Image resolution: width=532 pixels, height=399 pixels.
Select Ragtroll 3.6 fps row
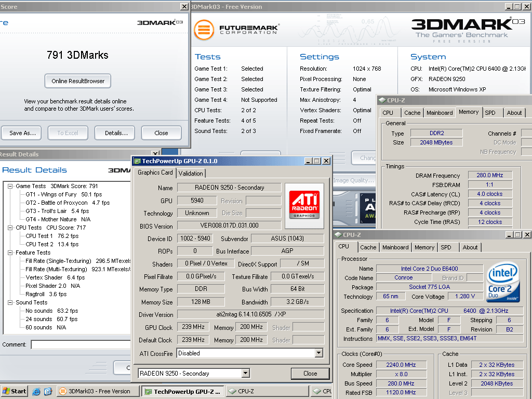pyautogui.click(x=46, y=294)
